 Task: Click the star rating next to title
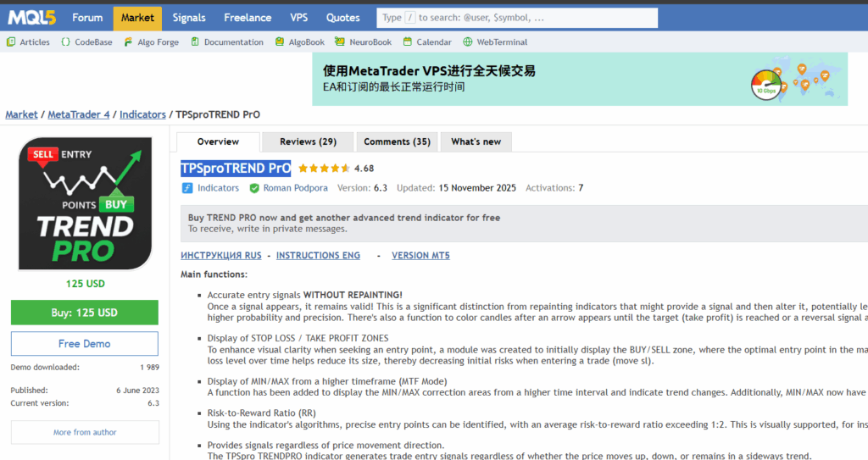point(323,169)
